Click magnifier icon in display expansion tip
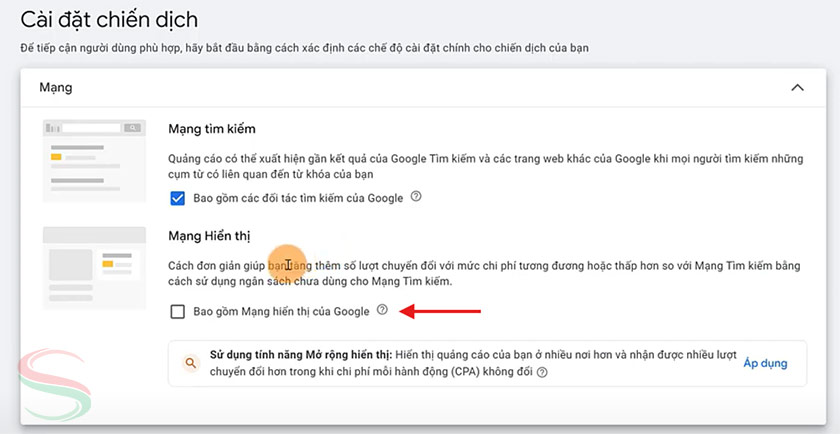The height and width of the screenshot is (434, 840). [x=190, y=363]
